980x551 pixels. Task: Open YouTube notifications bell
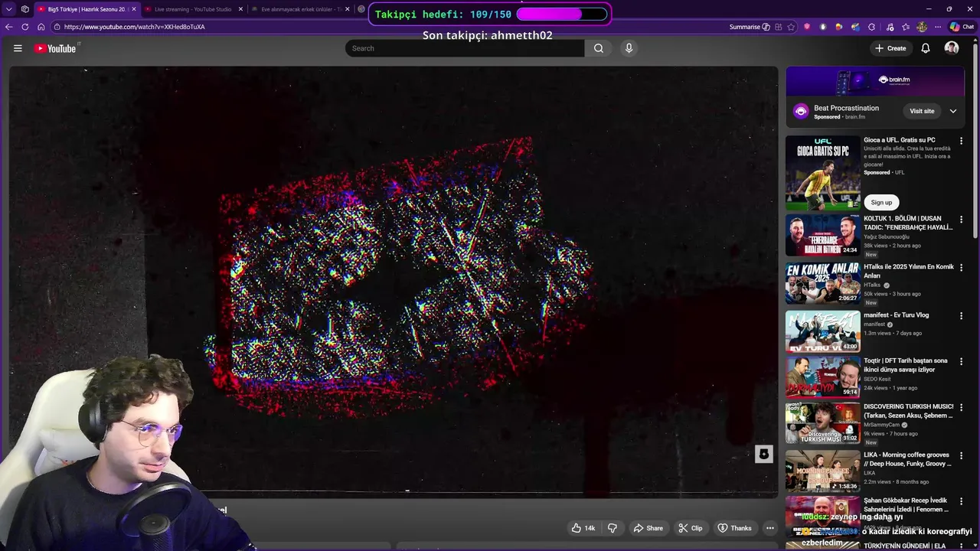(x=925, y=48)
